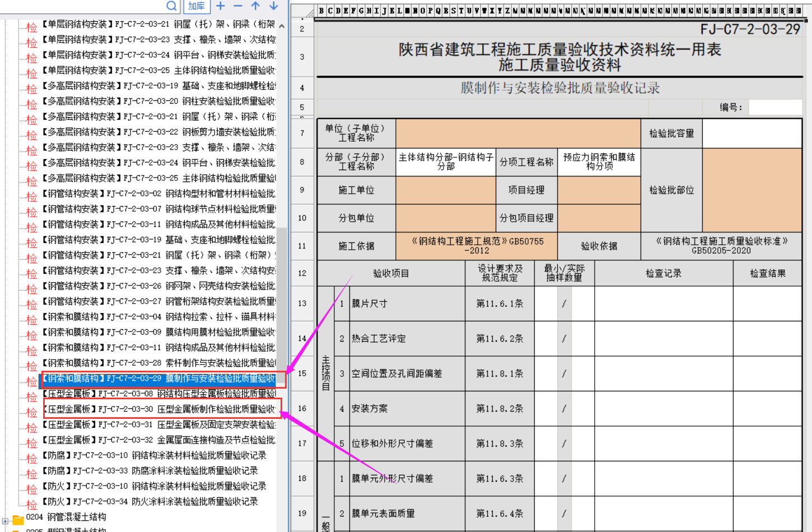Click the 检 icon beside 【防腐】FJ-C7-2-03-33
812x532 pixels.
coord(32,474)
